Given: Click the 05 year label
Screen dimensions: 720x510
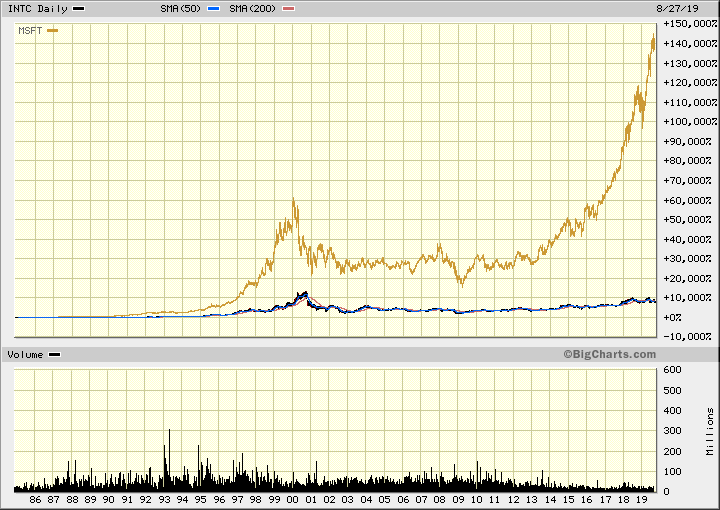Looking at the screenshot, I should pos(384,500).
